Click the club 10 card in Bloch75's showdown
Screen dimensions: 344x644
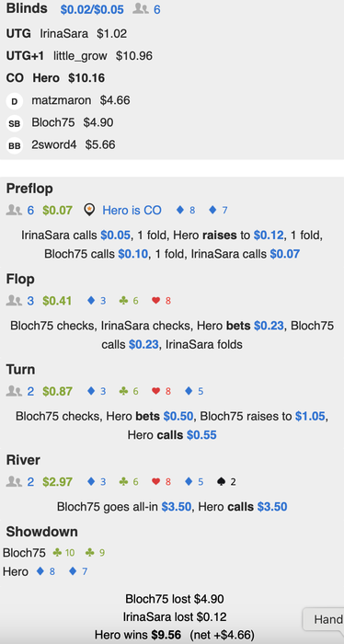tap(63, 553)
